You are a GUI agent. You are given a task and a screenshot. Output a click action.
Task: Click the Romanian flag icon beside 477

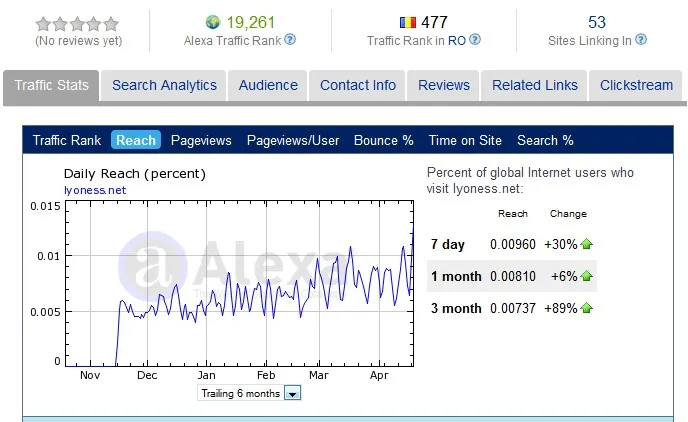[x=408, y=22]
